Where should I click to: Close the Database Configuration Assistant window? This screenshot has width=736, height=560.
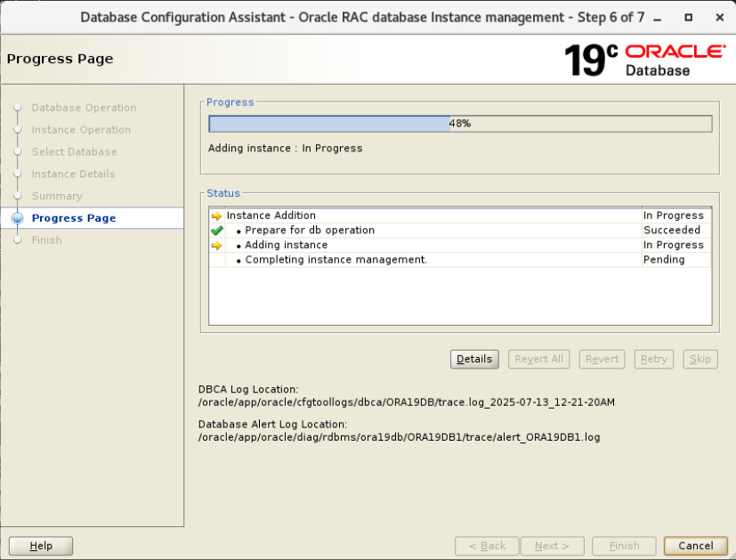pos(720,18)
